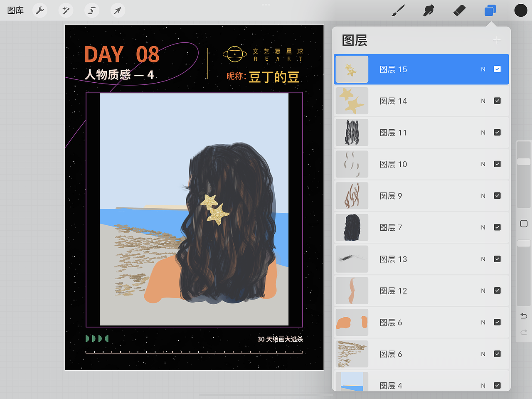Open blend mode N of 图层 14
Image resolution: width=532 pixels, height=399 pixels.
click(x=483, y=101)
